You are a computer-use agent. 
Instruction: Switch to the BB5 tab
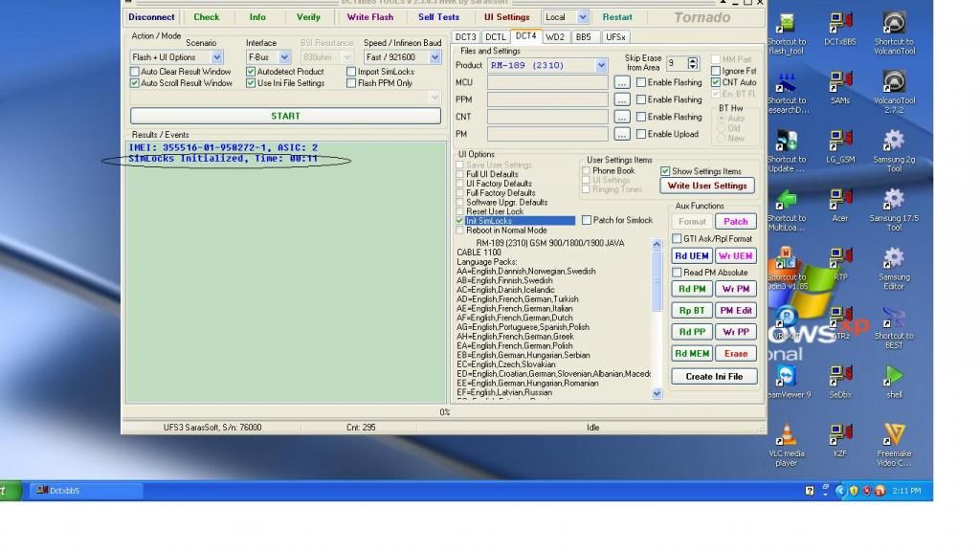tap(583, 37)
